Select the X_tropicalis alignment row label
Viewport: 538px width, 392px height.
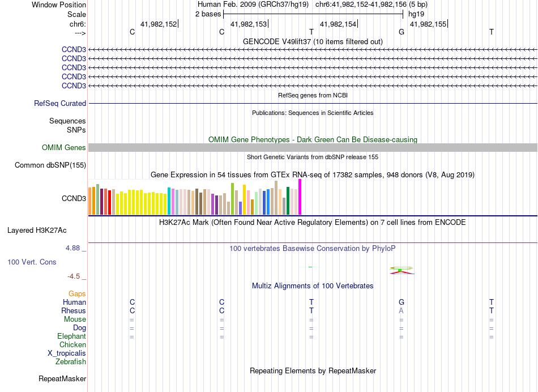point(67,353)
